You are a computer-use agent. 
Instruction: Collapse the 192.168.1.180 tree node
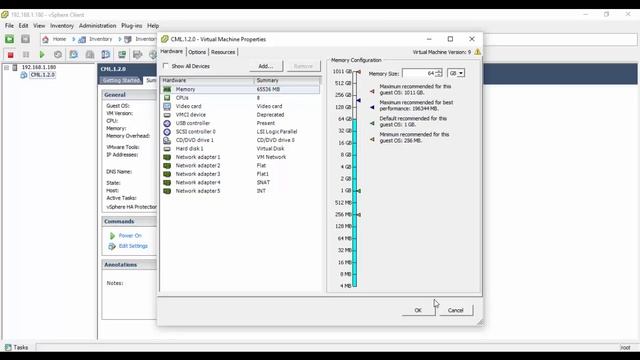(x=7, y=67)
